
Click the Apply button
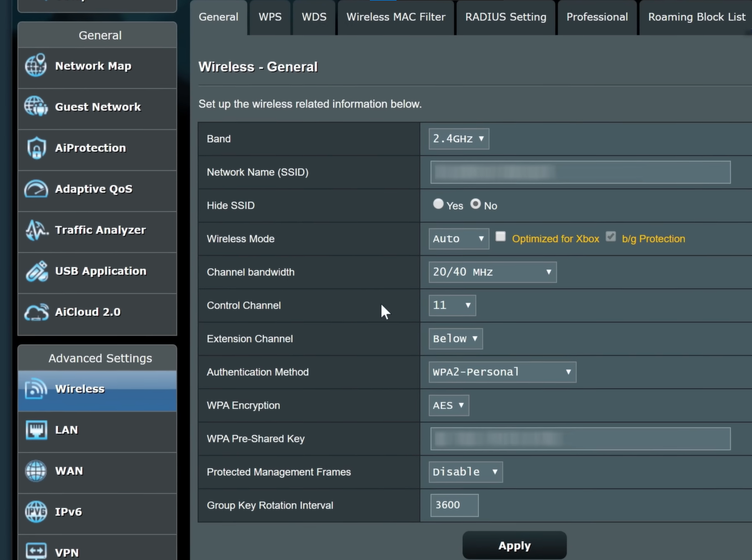[514, 546]
